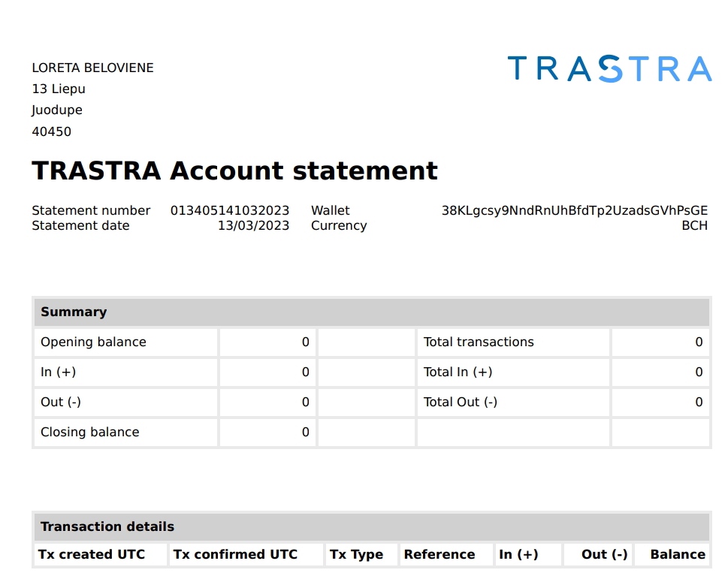Click the Total In (+) label
This screenshot has height=579, width=728.
click(458, 372)
